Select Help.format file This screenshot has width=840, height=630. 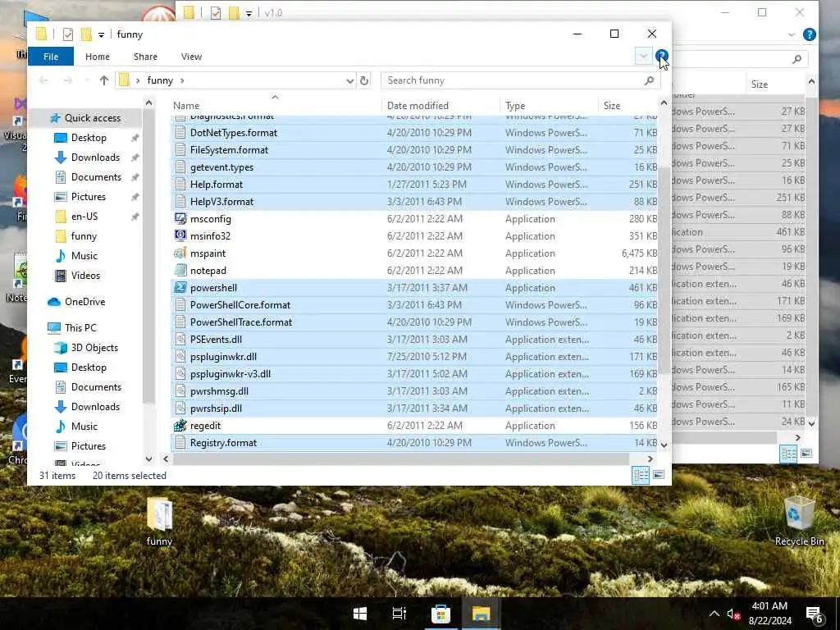(414, 185)
